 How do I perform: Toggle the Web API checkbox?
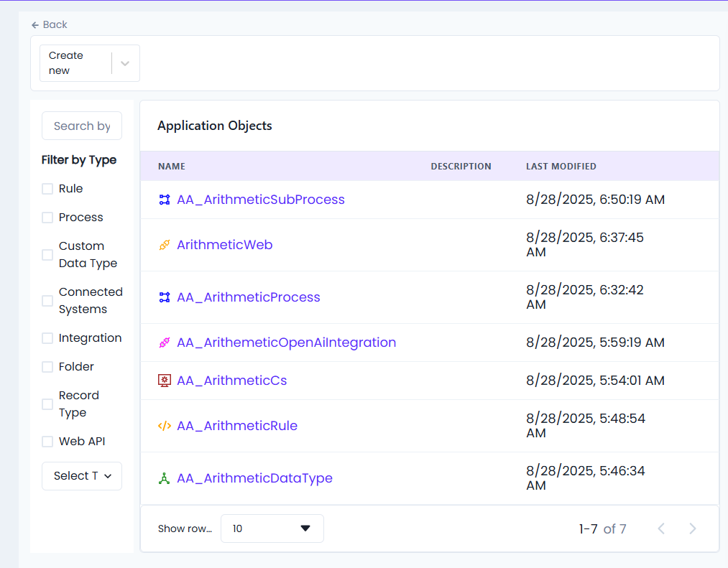click(x=47, y=442)
